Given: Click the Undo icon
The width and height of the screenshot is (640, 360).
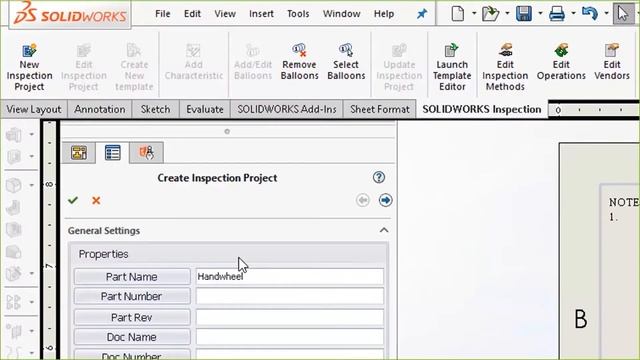Looking at the screenshot, I should click(590, 13).
